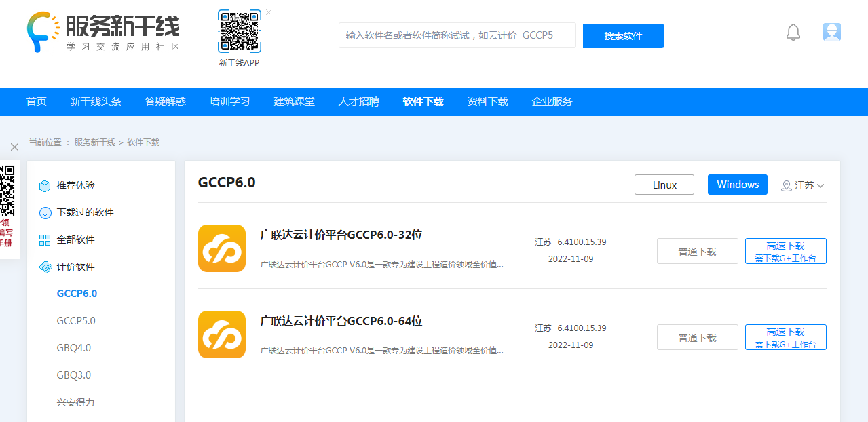Click date 2022-11-09 in 64位 row
This screenshot has height=422, width=868.
pyautogui.click(x=571, y=345)
